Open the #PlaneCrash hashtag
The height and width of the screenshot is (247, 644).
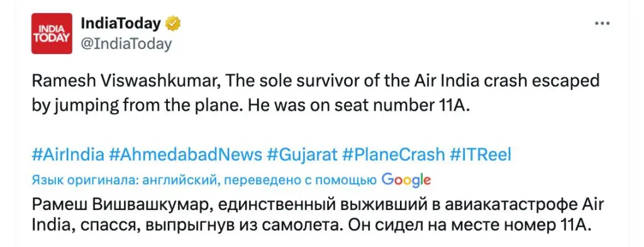point(393,155)
